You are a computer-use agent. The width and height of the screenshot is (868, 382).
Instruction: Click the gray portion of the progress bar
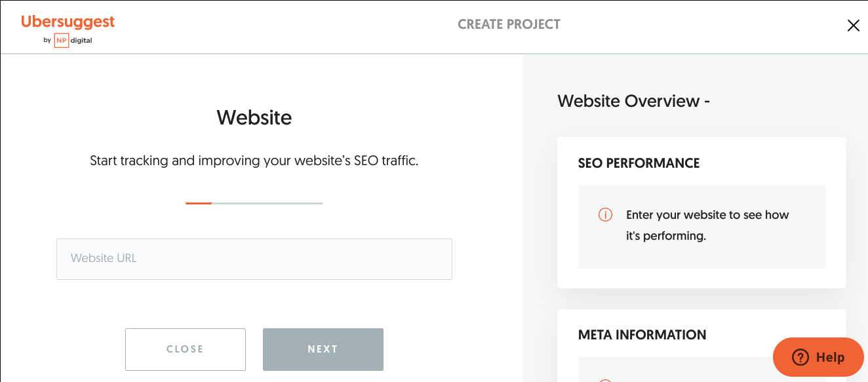(x=267, y=203)
